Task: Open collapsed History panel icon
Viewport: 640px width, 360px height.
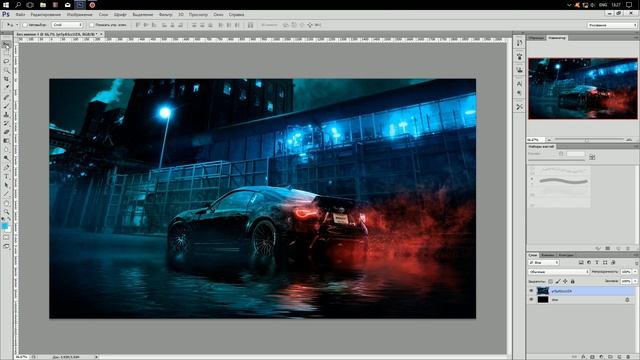Action: coord(519,43)
